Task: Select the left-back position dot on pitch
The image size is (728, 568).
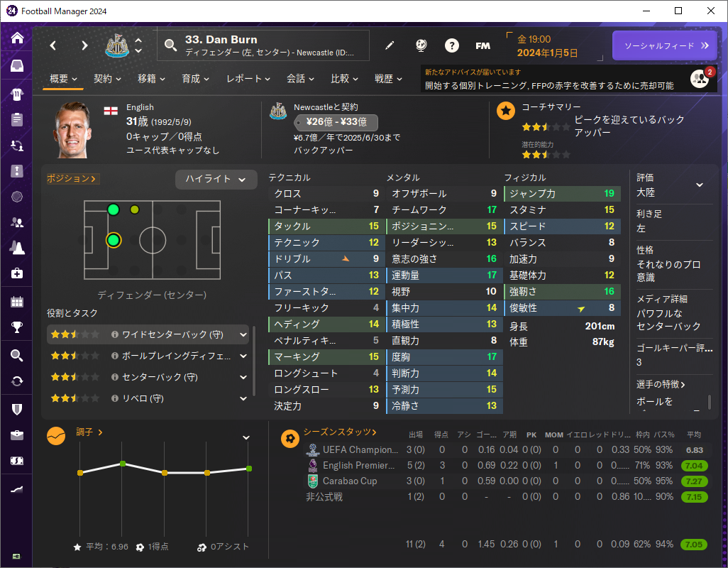Action: point(114,210)
